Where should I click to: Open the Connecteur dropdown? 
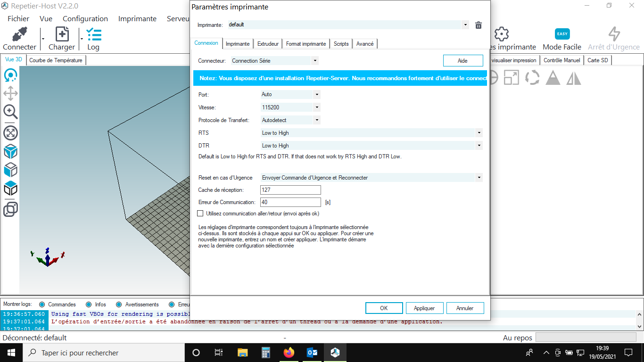(x=315, y=60)
